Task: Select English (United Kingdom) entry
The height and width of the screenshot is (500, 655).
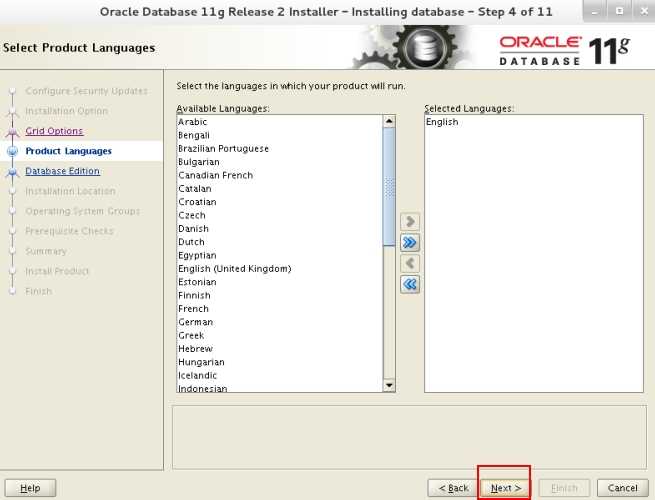Action: click(x=279, y=269)
